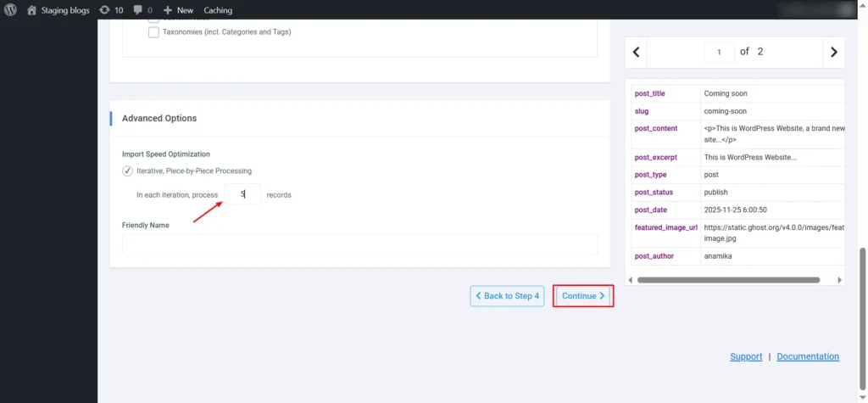Click the plus New icon

pos(168,10)
